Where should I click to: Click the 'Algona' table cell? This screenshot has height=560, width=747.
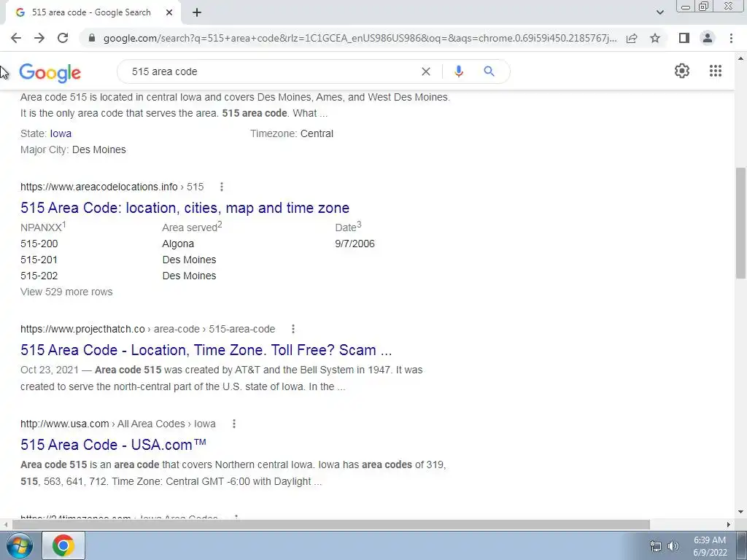(178, 244)
